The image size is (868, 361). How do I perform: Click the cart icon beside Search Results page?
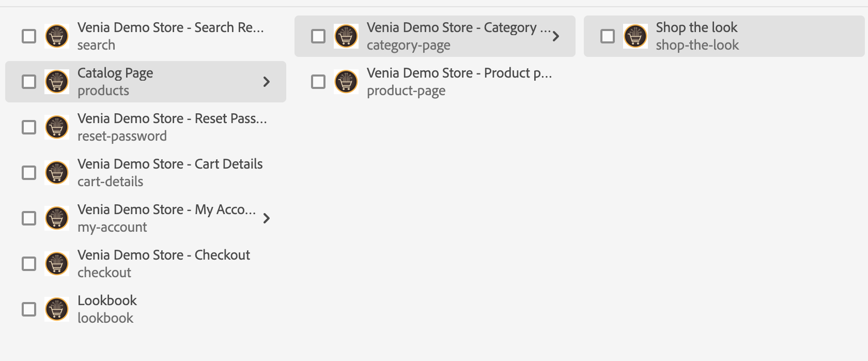(57, 36)
